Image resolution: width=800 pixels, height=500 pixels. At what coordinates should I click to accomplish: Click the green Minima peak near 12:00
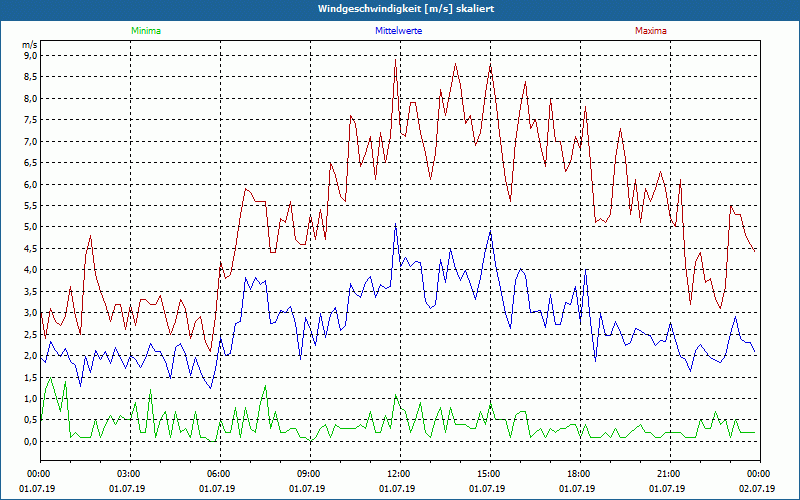point(395,395)
